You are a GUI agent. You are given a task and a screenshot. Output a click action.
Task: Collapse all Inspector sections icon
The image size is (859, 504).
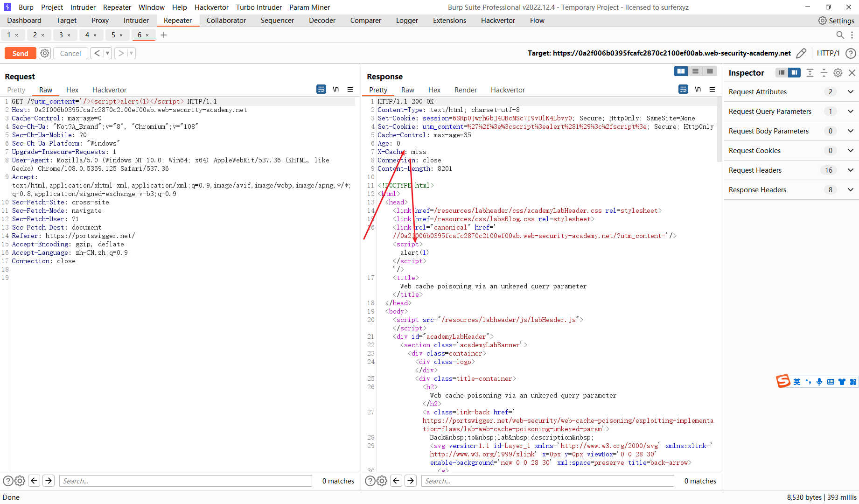[824, 73]
